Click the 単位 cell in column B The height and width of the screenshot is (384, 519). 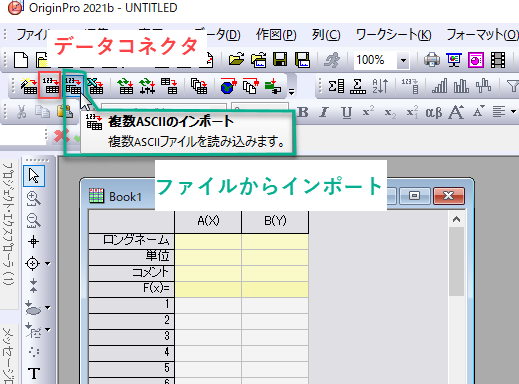tap(275, 257)
